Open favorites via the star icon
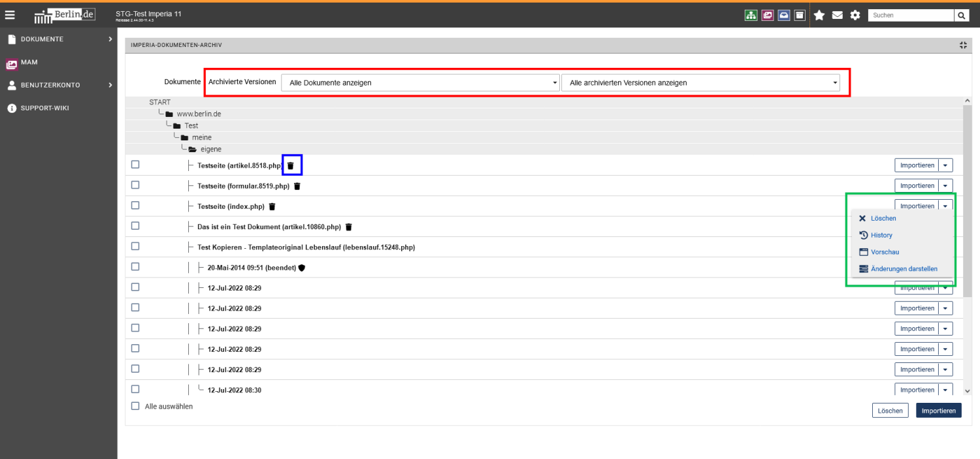This screenshot has height=459, width=980. (819, 15)
